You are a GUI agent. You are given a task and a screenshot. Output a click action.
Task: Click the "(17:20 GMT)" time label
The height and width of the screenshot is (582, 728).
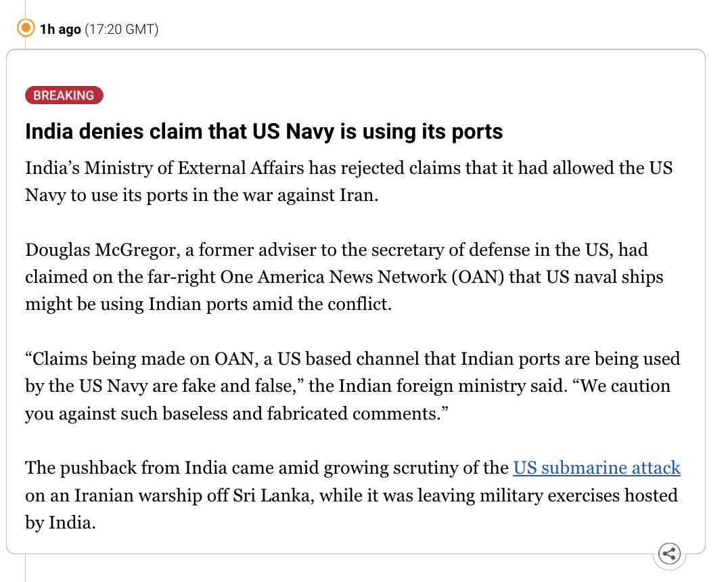point(122,29)
